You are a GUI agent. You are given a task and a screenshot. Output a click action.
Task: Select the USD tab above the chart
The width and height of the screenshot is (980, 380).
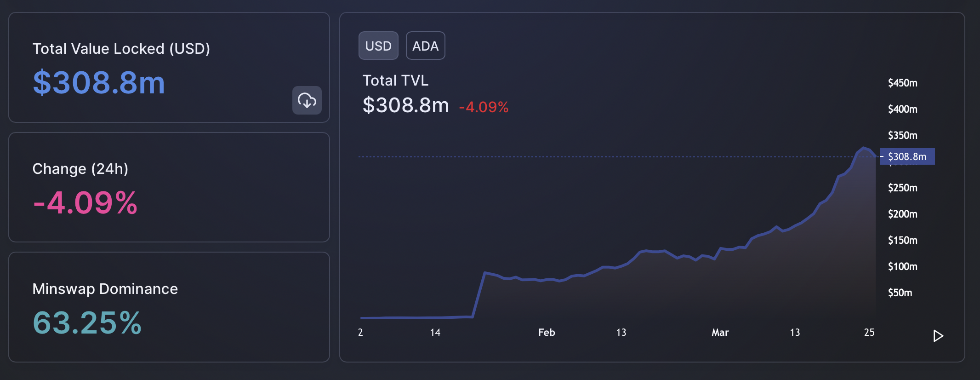[378, 46]
